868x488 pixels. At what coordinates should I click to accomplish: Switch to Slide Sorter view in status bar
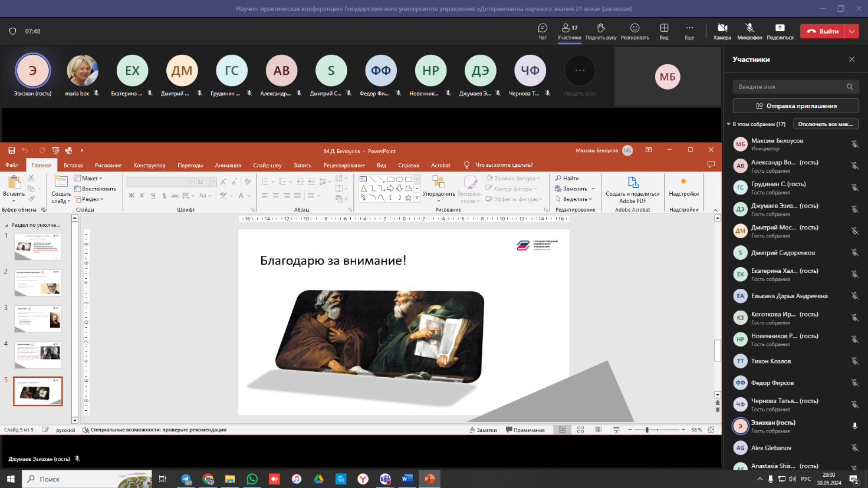tap(580, 430)
